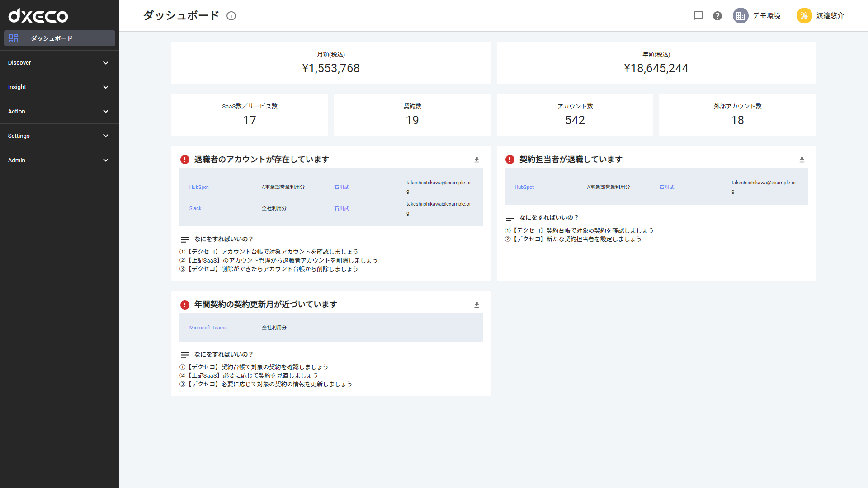Viewport: 868px width, 488px height.
Task: Open HubSpot link in 退職者のアカウント table
Action: (199, 187)
